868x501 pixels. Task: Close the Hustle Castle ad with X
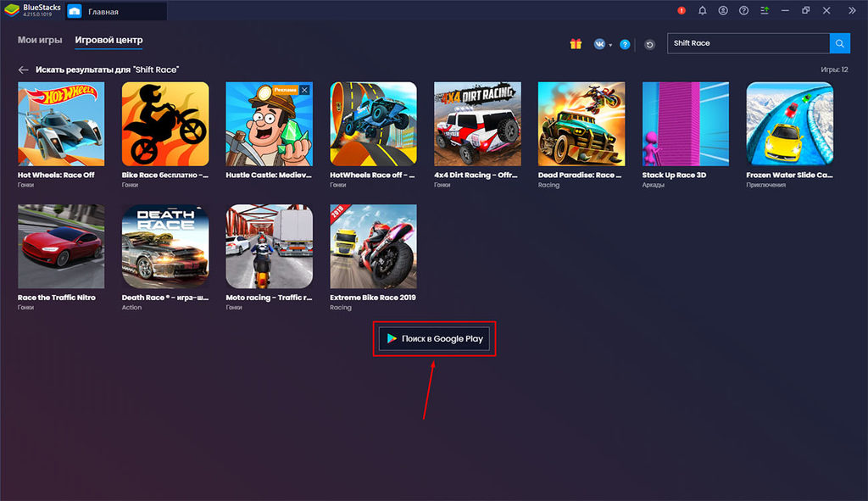point(304,90)
